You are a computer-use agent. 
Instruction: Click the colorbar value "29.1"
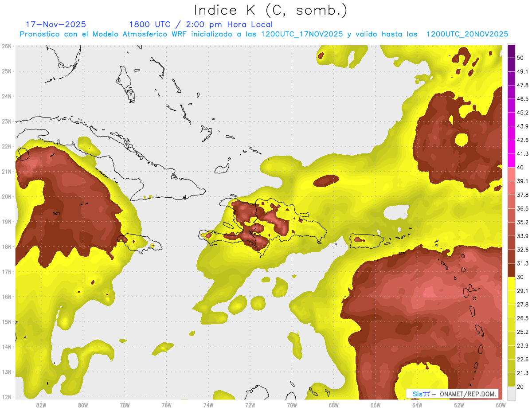(x=522, y=291)
